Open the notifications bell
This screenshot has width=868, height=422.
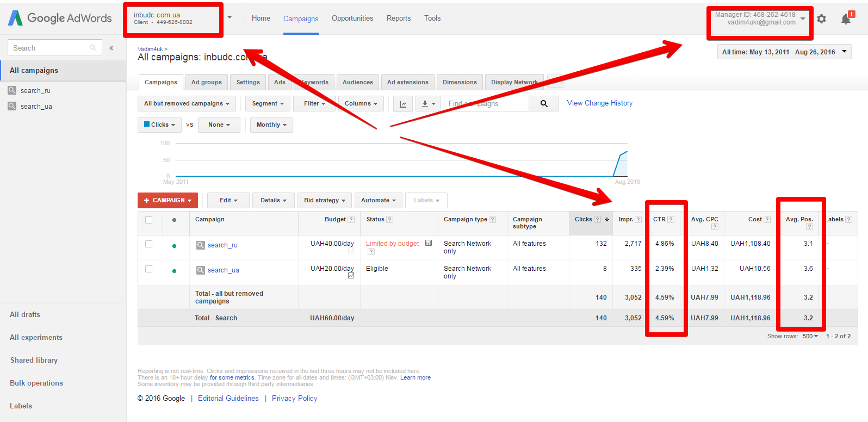(x=846, y=19)
